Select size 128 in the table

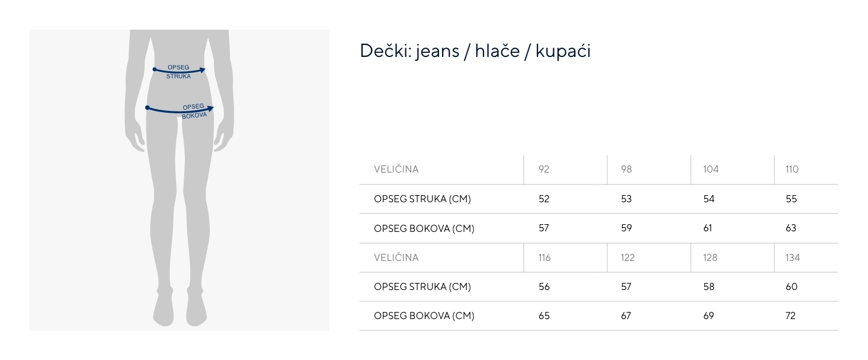click(x=710, y=258)
